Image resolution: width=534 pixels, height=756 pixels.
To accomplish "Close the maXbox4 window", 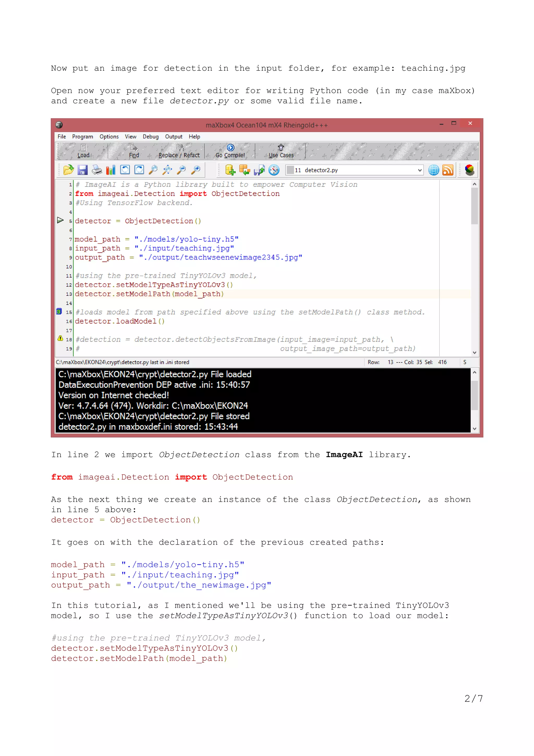I will point(470,123).
